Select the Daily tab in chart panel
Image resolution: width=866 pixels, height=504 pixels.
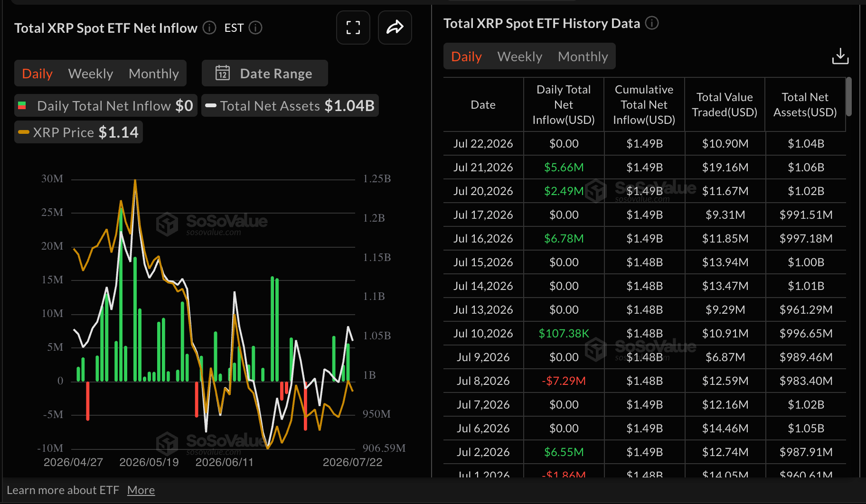pos(37,74)
